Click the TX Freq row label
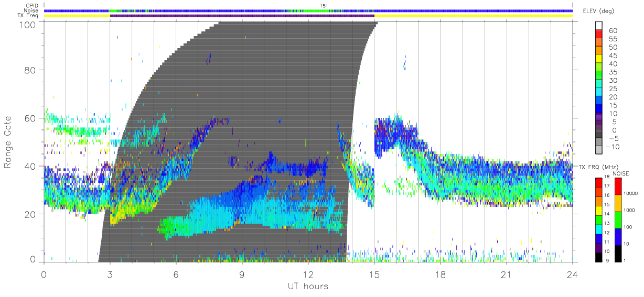The image size is (644, 297). tap(28, 16)
